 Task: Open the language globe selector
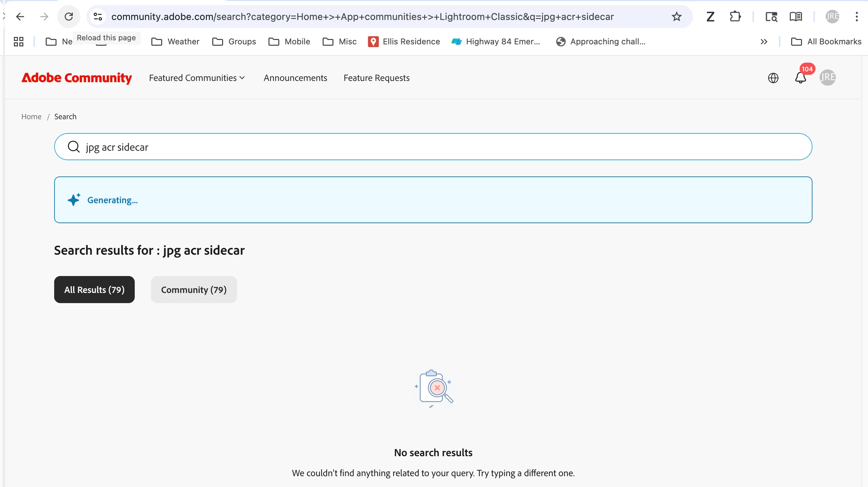(773, 78)
